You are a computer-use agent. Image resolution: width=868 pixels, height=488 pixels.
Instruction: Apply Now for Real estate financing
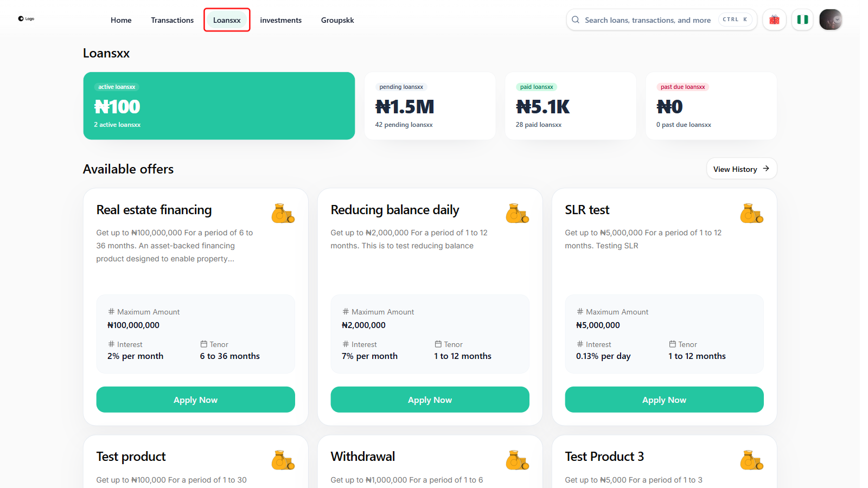pyautogui.click(x=195, y=400)
